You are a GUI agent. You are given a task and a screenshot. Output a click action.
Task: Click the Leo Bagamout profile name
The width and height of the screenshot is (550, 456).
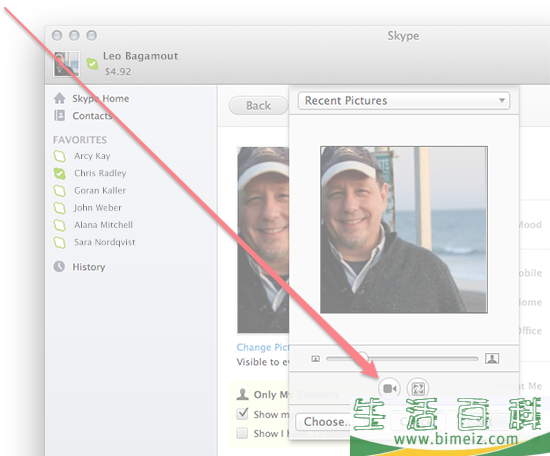coord(140,56)
